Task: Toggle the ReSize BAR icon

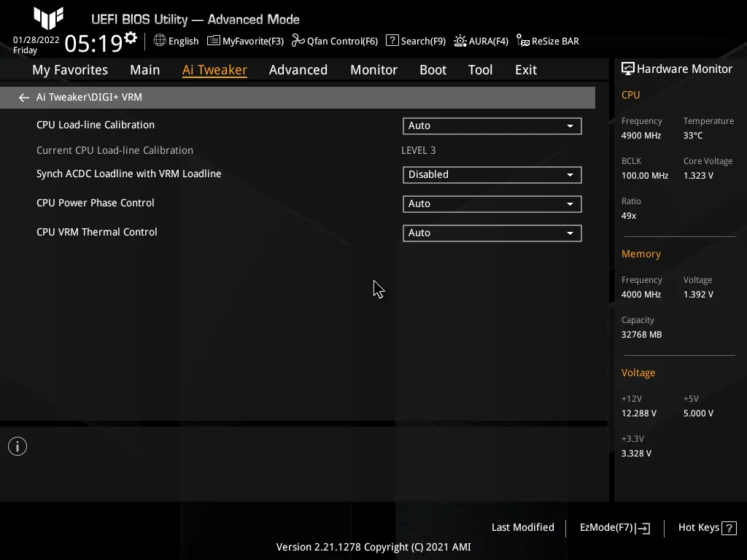Action: tap(523, 41)
